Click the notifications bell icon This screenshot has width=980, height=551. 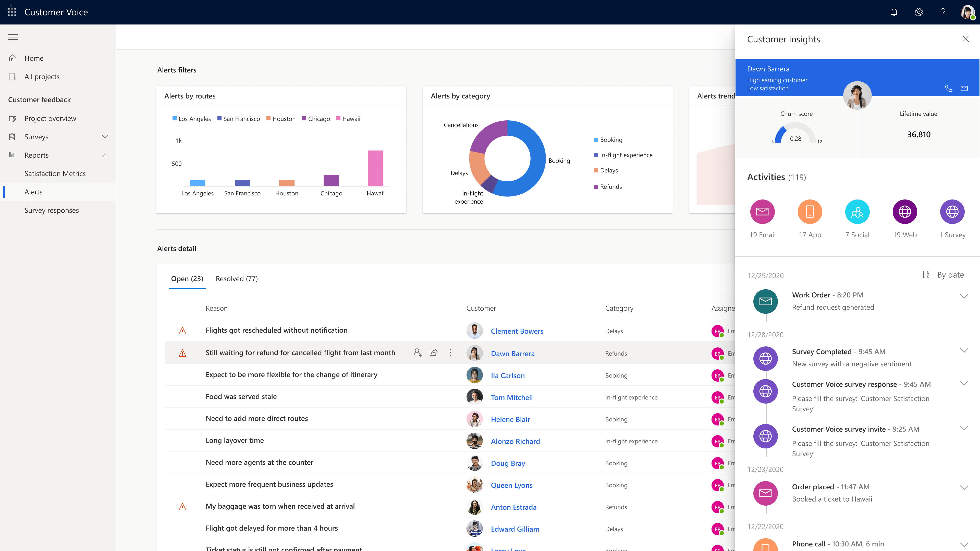(894, 12)
